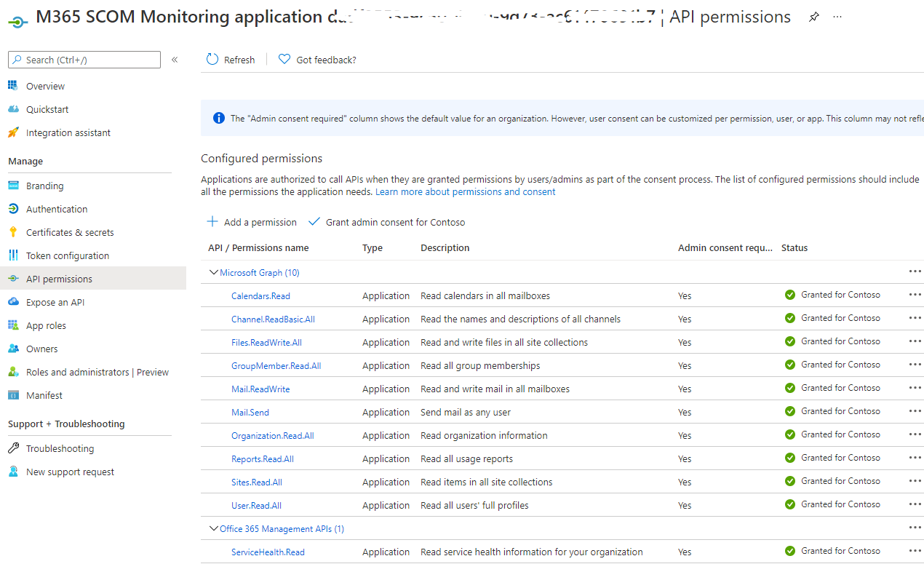
Task: Open the Mail.ReadWrite permission link
Action: pyautogui.click(x=260, y=389)
